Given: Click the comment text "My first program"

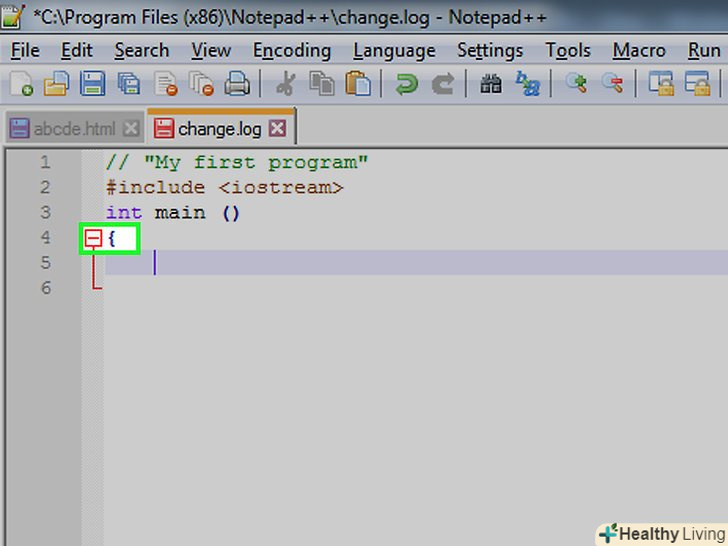Looking at the screenshot, I should click(x=256, y=162).
